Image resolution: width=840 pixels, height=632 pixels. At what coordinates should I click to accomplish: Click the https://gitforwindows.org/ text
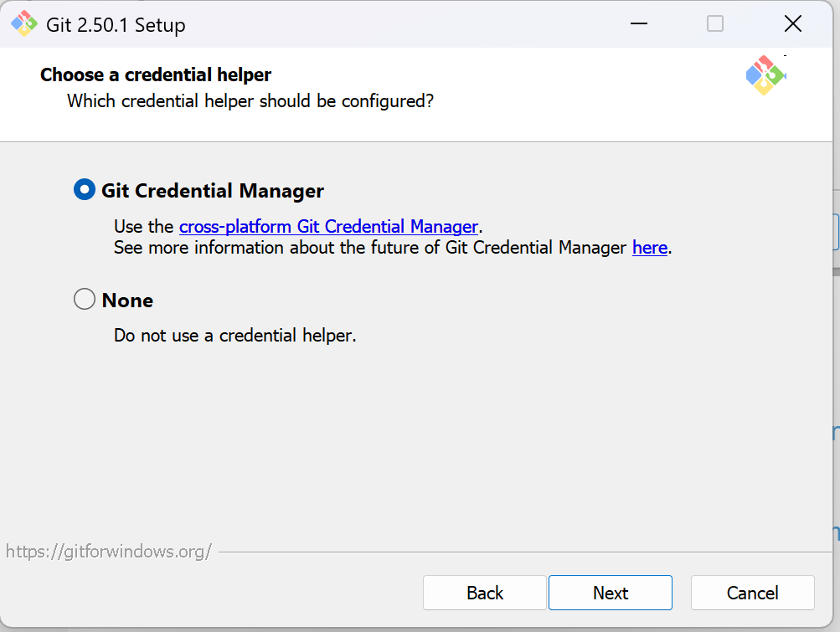(109, 551)
